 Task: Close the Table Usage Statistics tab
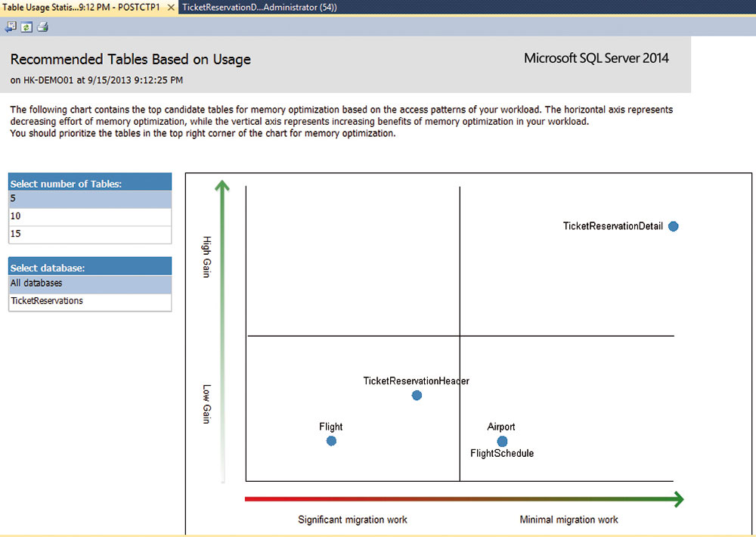click(169, 7)
